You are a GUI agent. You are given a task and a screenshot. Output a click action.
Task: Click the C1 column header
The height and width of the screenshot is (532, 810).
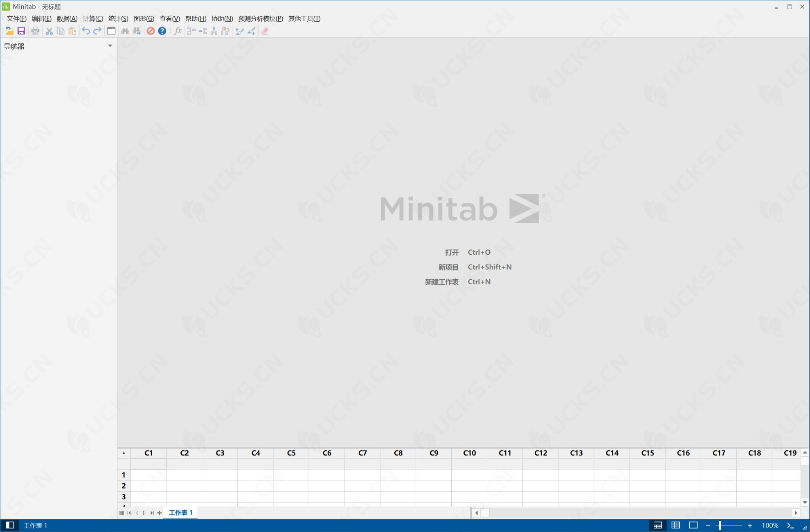pyautogui.click(x=148, y=453)
